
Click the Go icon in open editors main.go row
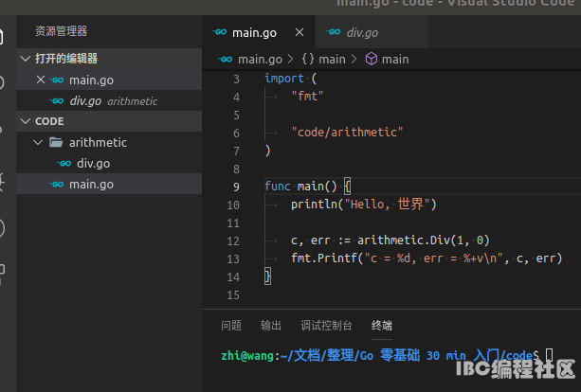click(57, 80)
